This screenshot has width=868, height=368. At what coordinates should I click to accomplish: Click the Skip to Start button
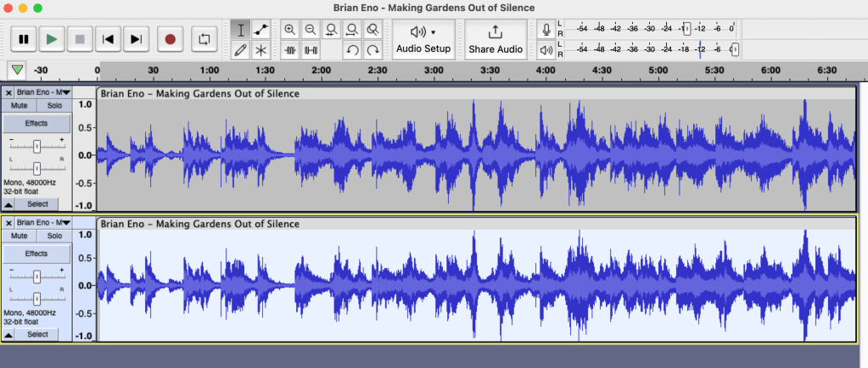tap(107, 39)
